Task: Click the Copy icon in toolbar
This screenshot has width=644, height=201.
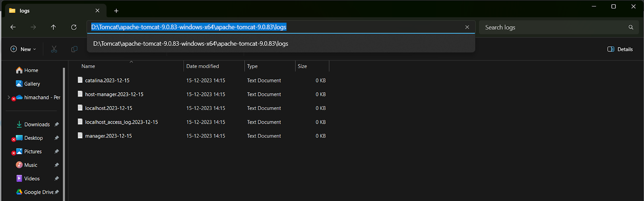Action: pos(74,49)
